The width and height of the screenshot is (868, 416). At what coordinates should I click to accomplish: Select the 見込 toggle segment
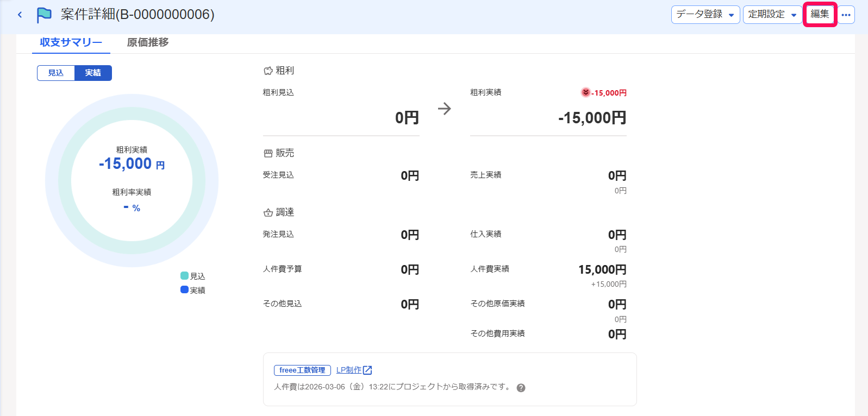(x=56, y=73)
